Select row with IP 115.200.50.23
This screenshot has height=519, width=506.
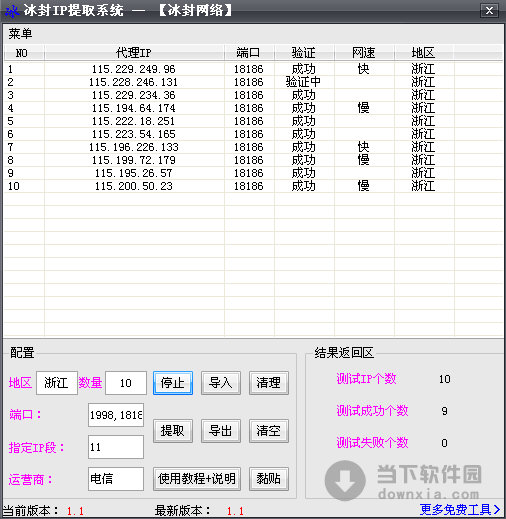253,186
